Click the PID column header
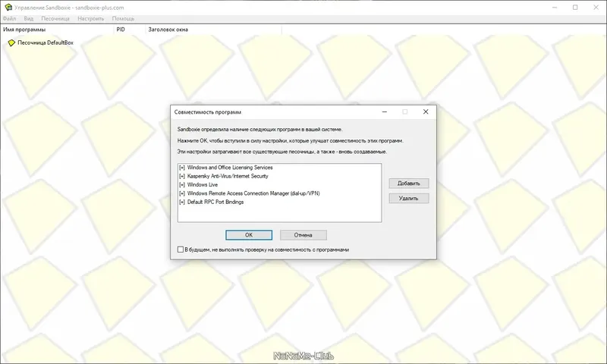Screen dimensions: 607x364 point(129,30)
